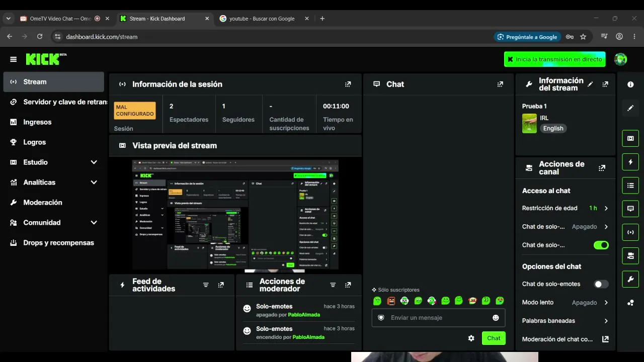Viewport: 644px width, 362px height.
Task: Enable the Chat de solo-emotes toggle
Action: [x=601, y=284]
